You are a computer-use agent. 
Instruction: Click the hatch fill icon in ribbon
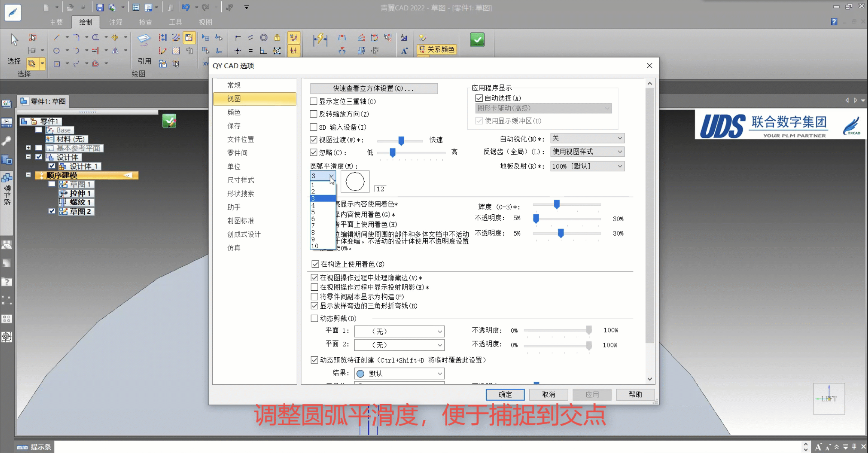(176, 51)
